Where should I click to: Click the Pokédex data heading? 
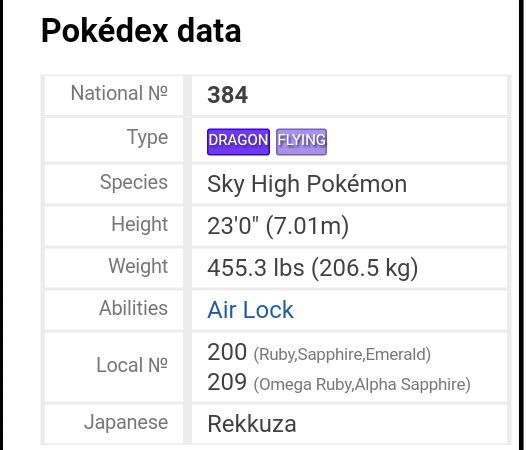(141, 31)
